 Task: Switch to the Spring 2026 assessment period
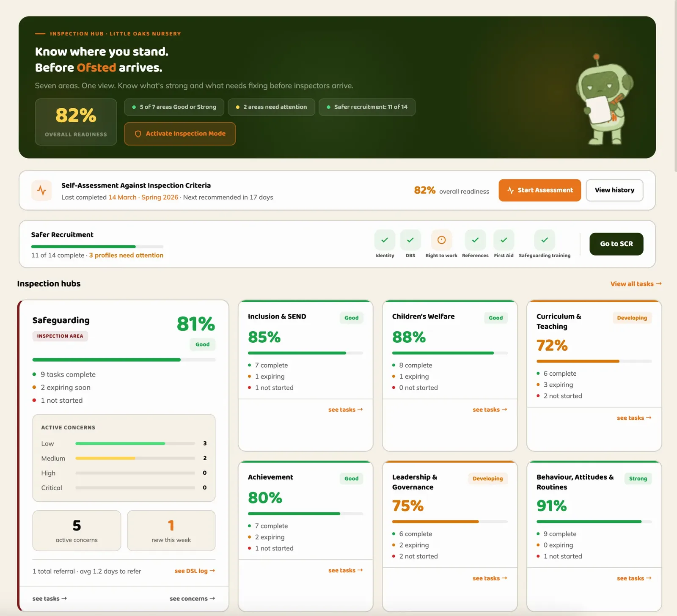pos(160,197)
